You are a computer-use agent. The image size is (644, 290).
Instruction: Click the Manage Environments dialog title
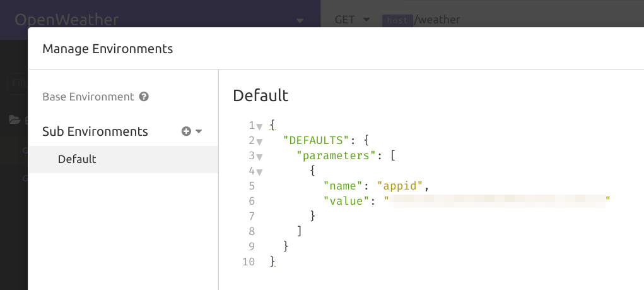108,49
